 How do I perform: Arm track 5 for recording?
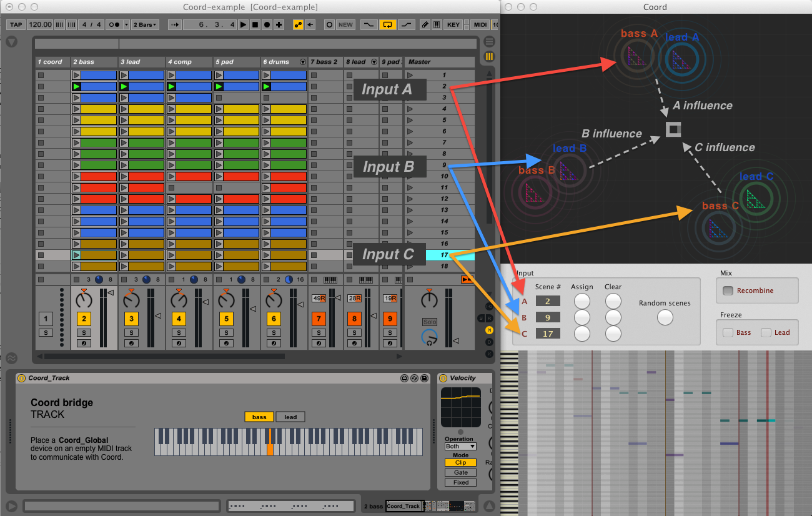226,344
